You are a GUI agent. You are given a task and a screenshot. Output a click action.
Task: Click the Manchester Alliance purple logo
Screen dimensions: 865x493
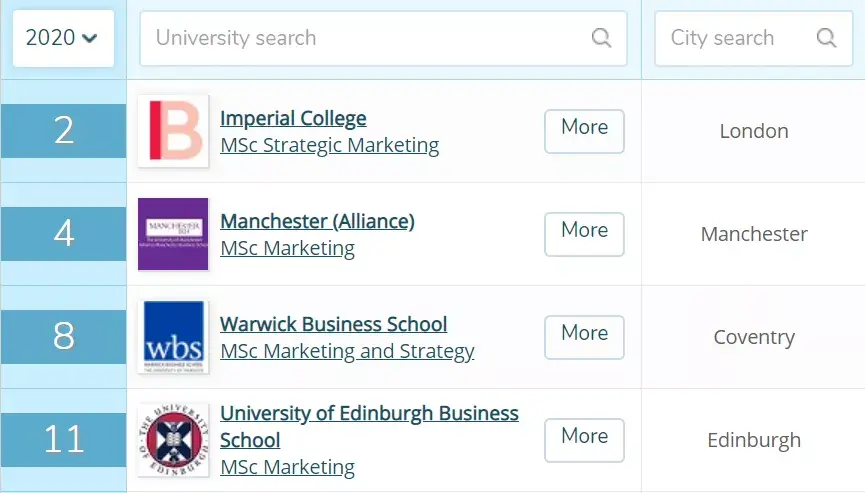tap(173, 234)
